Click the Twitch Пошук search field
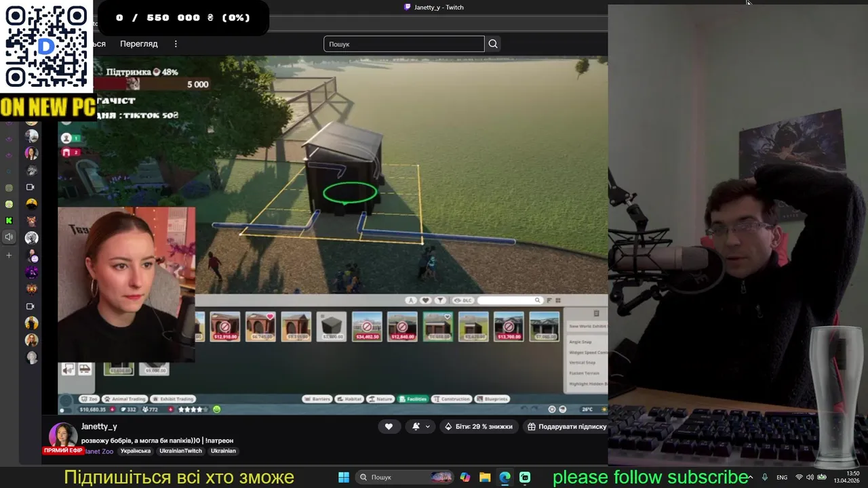The image size is (868, 488). (x=404, y=44)
